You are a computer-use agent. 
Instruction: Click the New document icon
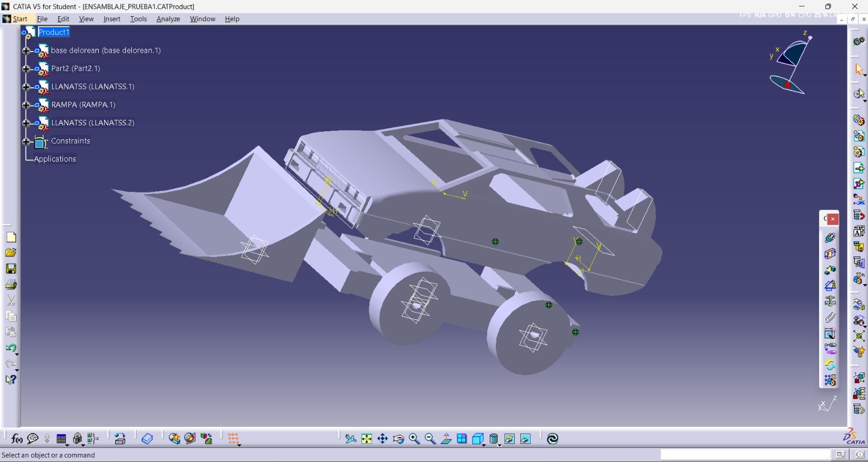11,237
